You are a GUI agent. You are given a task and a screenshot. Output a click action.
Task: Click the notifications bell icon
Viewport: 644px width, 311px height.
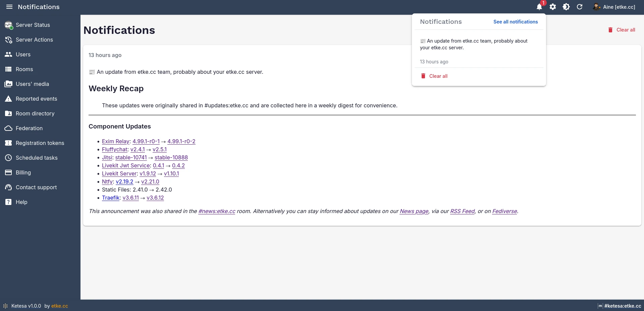[x=539, y=7]
